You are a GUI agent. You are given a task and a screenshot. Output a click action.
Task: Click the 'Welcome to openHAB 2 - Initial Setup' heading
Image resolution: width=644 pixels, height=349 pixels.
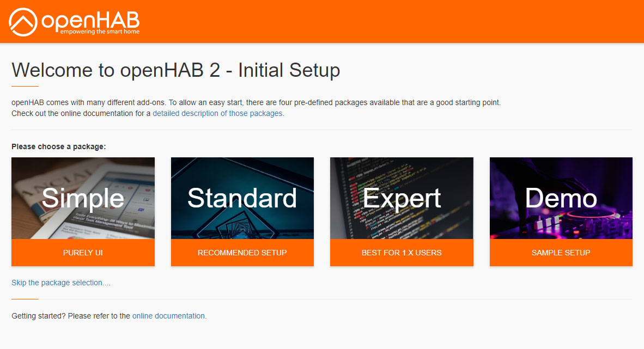coord(176,70)
